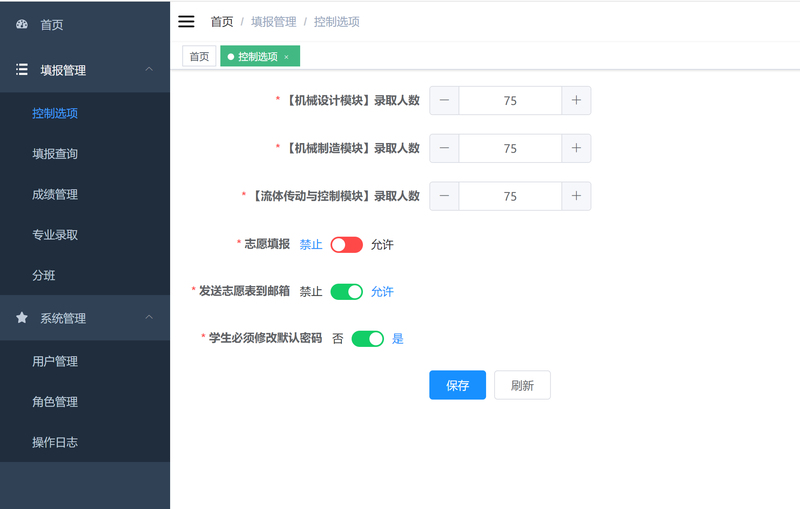The height and width of the screenshot is (509, 800).
Task: Open 用户管理 in the sidebar
Action: [x=85, y=361]
